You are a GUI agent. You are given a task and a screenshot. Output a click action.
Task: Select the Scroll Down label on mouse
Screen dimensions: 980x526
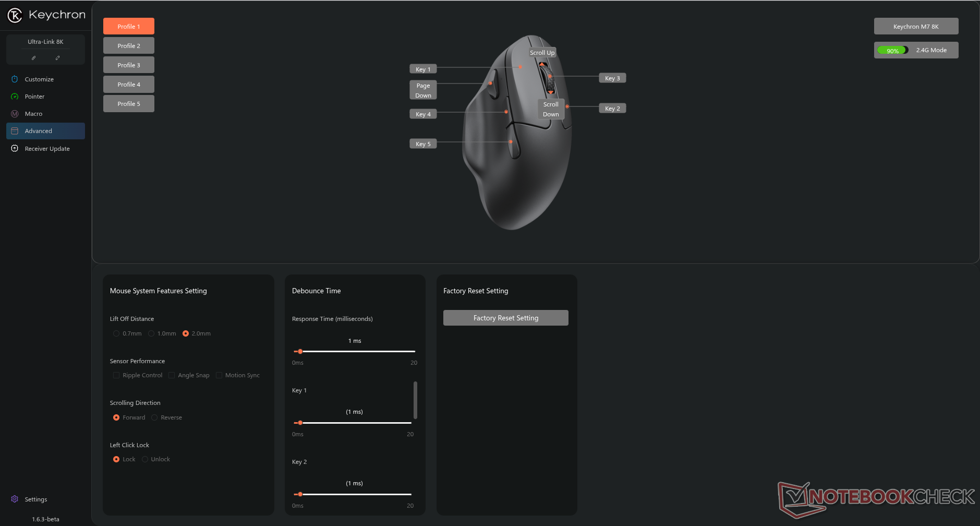point(551,109)
